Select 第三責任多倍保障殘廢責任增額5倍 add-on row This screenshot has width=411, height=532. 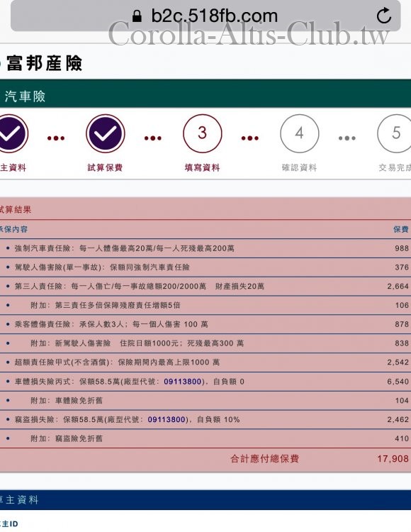coord(205,305)
